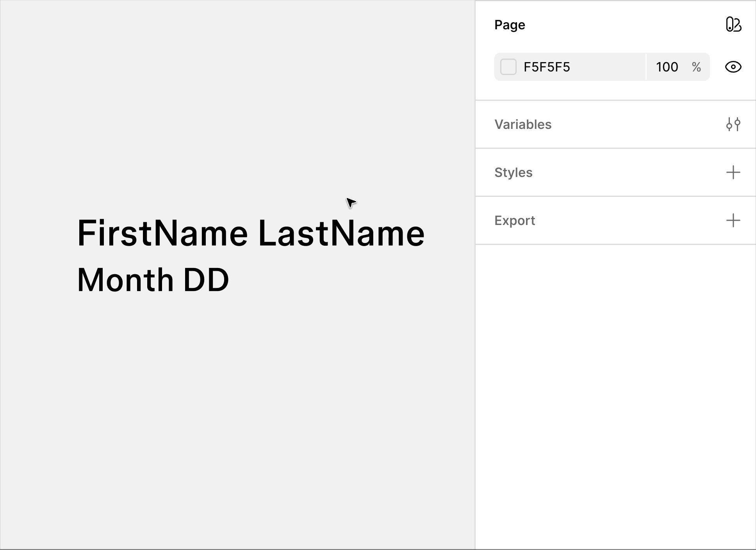Click the Page section heading
The height and width of the screenshot is (550, 756).
(510, 25)
